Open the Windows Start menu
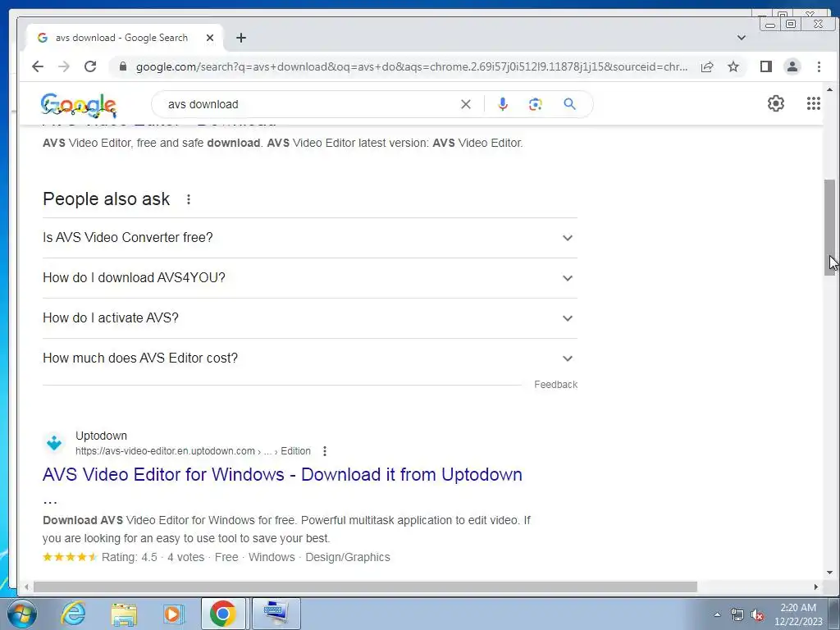The image size is (840, 630). click(x=22, y=614)
